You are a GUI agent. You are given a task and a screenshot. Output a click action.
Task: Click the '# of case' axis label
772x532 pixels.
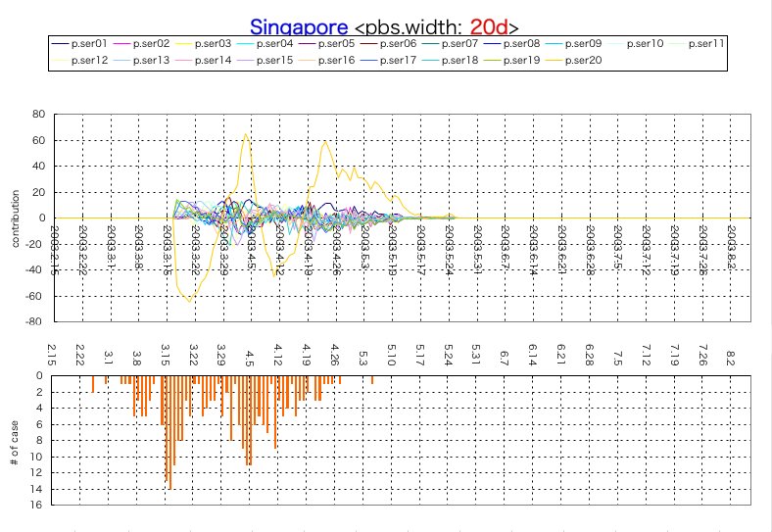tap(15, 442)
